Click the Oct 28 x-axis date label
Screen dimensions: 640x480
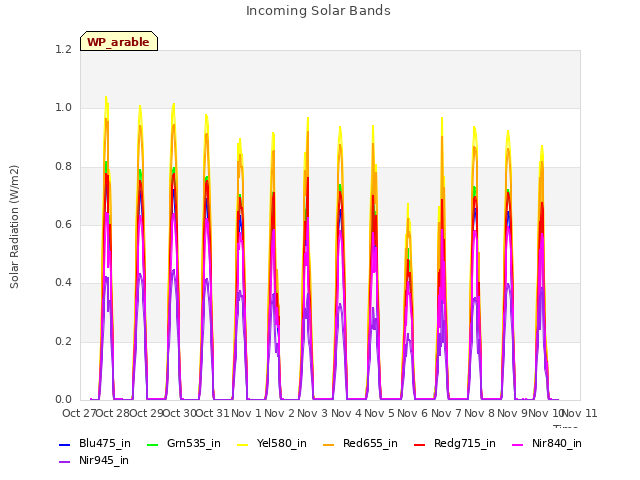(113, 413)
